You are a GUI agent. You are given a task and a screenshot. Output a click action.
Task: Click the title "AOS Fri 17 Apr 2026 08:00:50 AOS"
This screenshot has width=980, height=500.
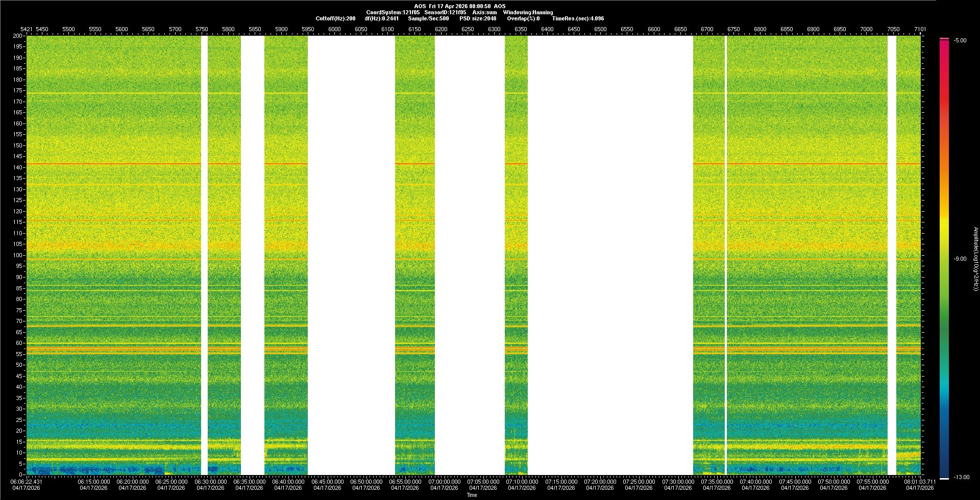(x=460, y=6)
